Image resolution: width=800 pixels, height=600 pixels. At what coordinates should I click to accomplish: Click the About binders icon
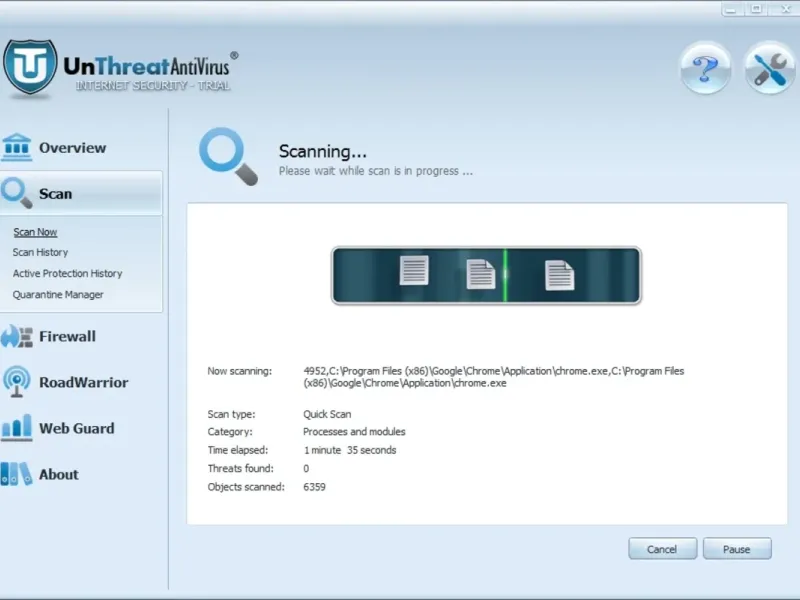coord(16,473)
